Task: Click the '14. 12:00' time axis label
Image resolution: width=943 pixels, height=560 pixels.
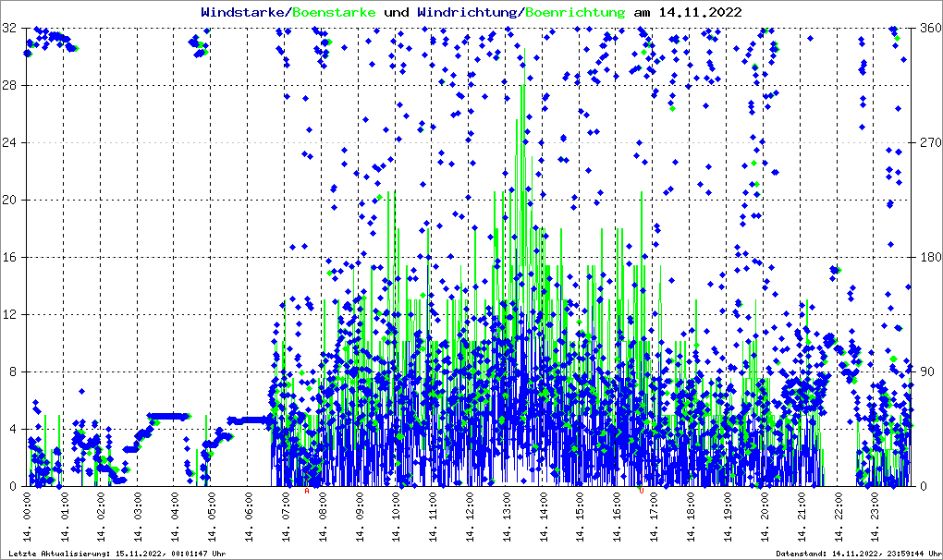Action: coord(470,517)
